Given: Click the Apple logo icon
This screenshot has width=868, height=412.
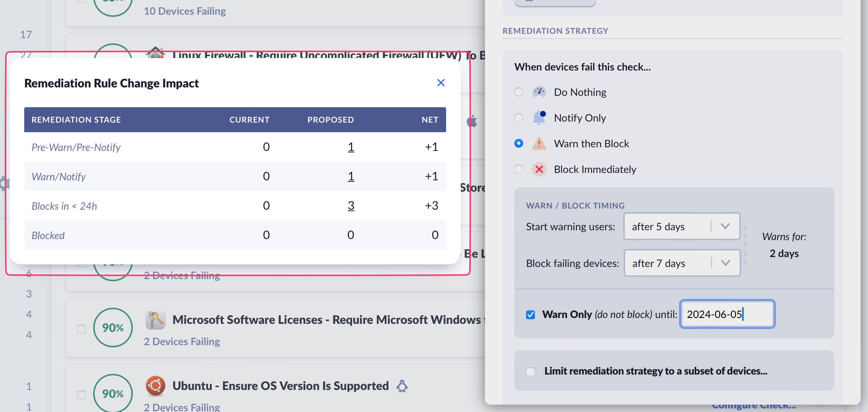Looking at the screenshot, I should pyautogui.click(x=472, y=121).
